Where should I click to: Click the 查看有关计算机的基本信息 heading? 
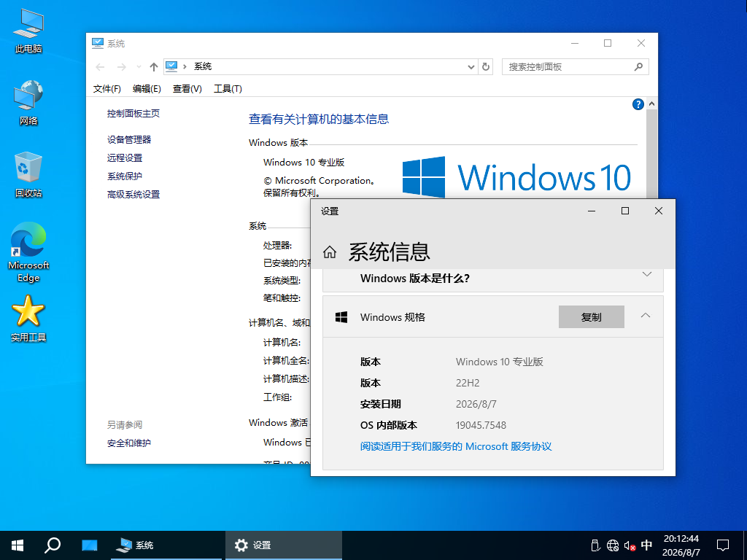319,119
